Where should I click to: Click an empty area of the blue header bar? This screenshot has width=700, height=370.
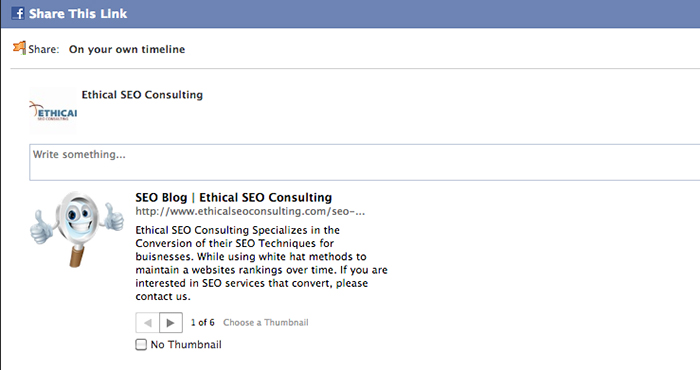point(402,14)
